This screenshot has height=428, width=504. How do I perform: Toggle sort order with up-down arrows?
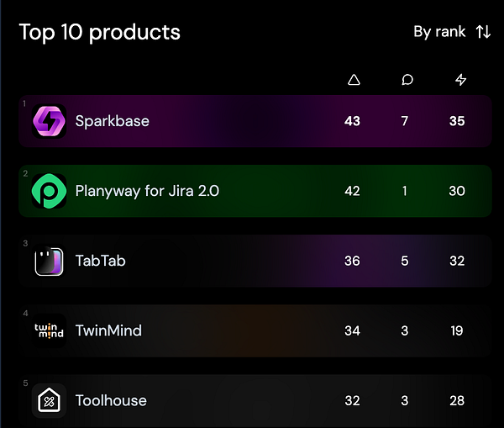(483, 32)
